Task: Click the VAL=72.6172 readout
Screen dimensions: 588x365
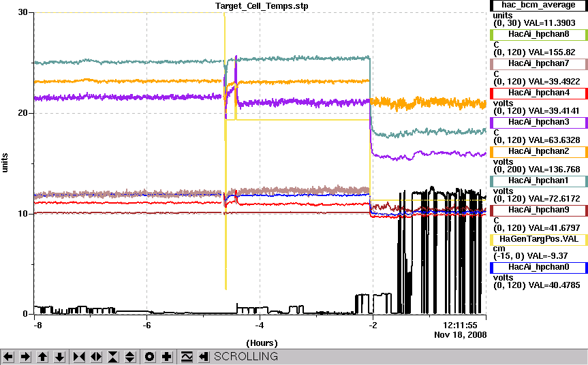Action: pyautogui.click(x=554, y=199)
